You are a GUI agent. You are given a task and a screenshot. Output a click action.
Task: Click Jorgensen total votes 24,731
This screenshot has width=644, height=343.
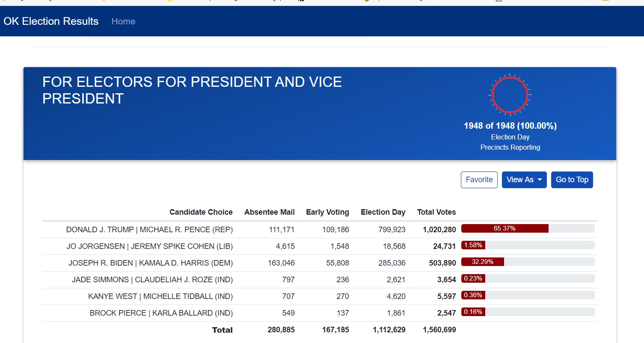(445, 246)
